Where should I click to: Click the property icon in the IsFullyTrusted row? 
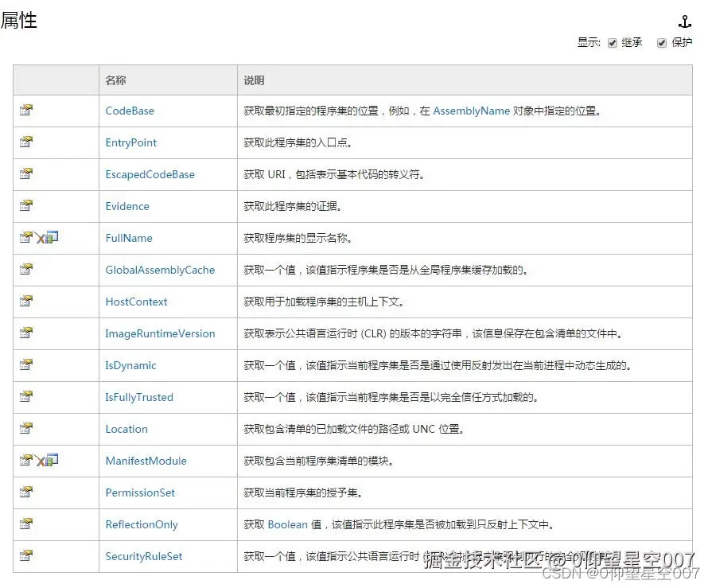click(x=26, y=396)
